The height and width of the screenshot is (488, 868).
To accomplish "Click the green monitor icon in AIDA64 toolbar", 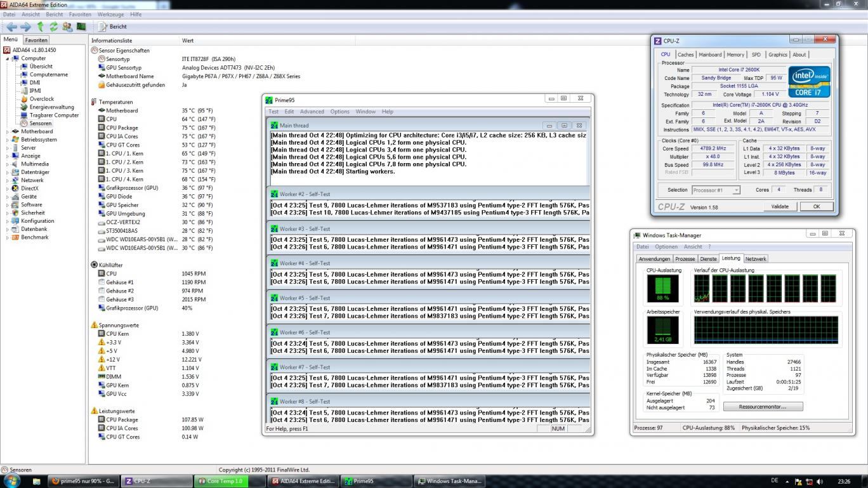I will [x=81, y=27].
